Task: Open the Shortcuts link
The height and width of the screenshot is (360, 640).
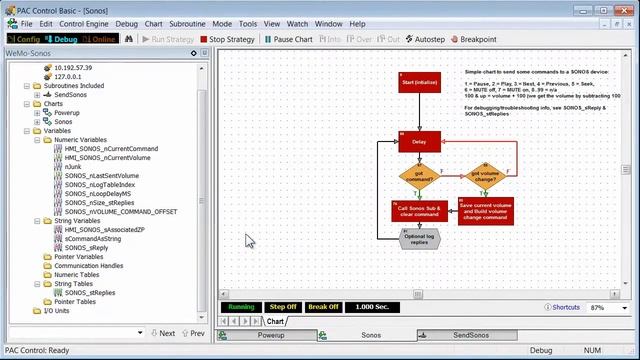Action: coord(562,307)
